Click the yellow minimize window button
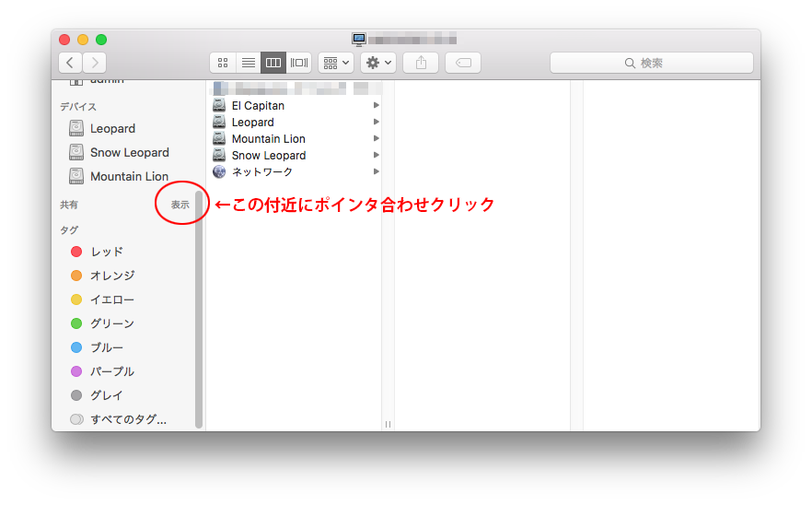This screenshot has height=505, width=812. point(83,40)
